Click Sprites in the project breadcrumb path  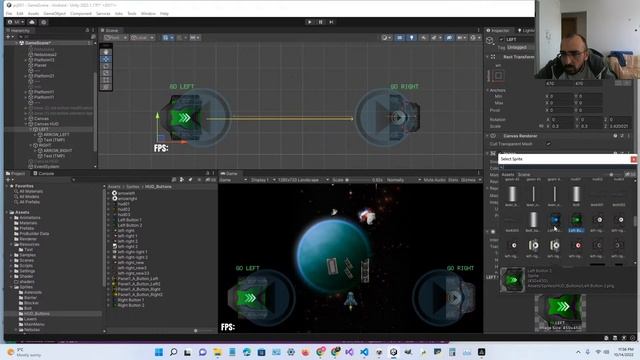pyautogui.click(x=133, y=187)
